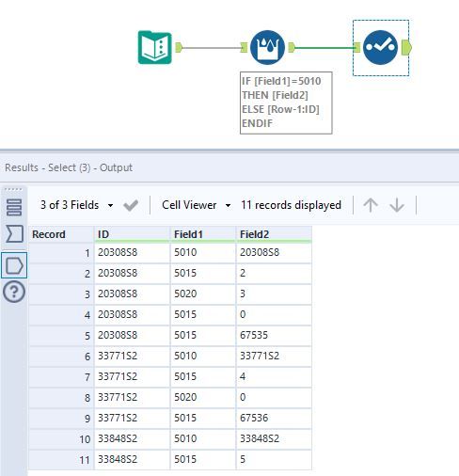Click Field2 cell '2' in record 2
459x476 pixels.
(274, 274)
